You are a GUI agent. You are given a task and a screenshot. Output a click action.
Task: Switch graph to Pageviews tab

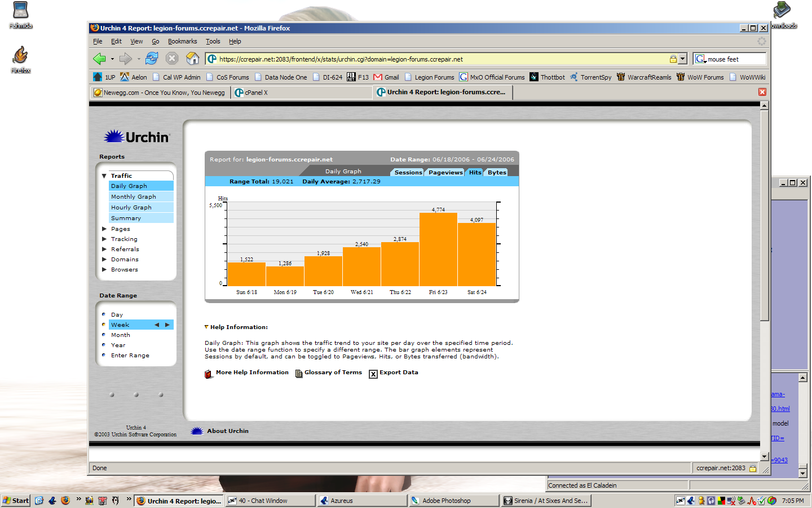(x=445, y=172)
